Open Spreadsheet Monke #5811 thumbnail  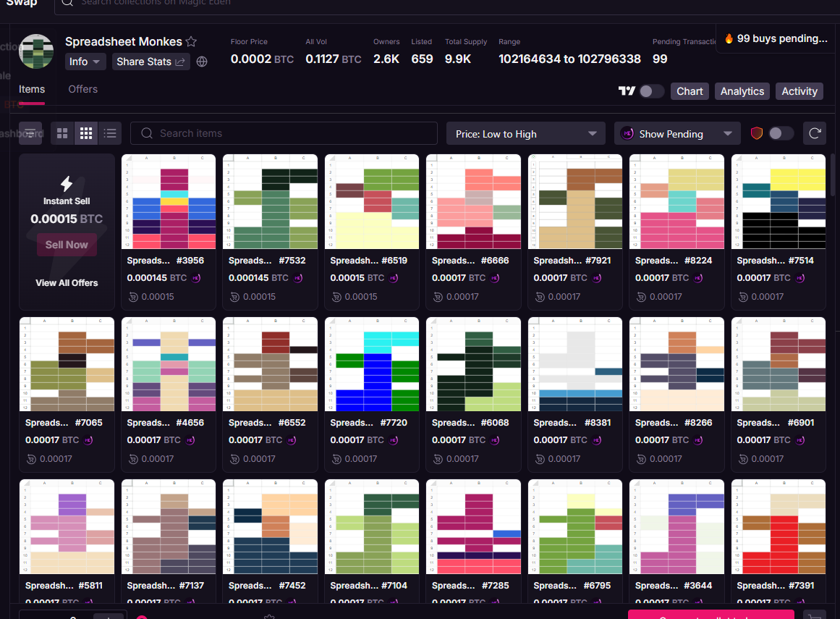click(67, 527)
